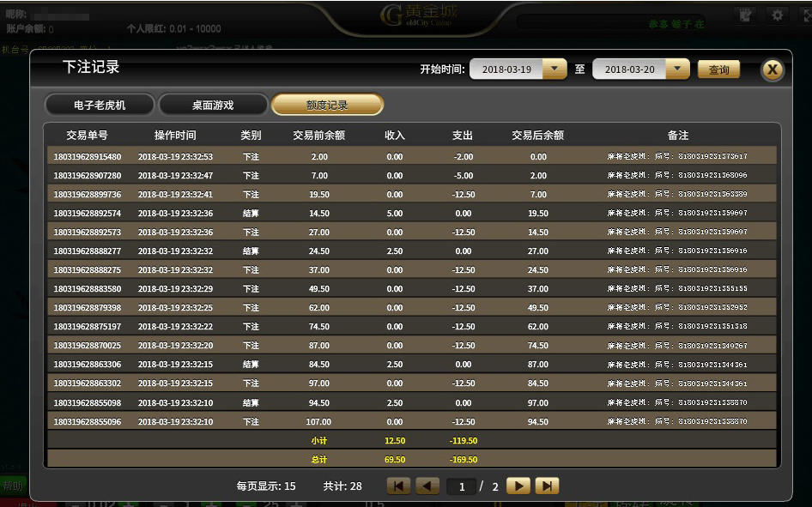Close the 下注记录 dialog with X

pyautogui.click(x=773, y=69)
